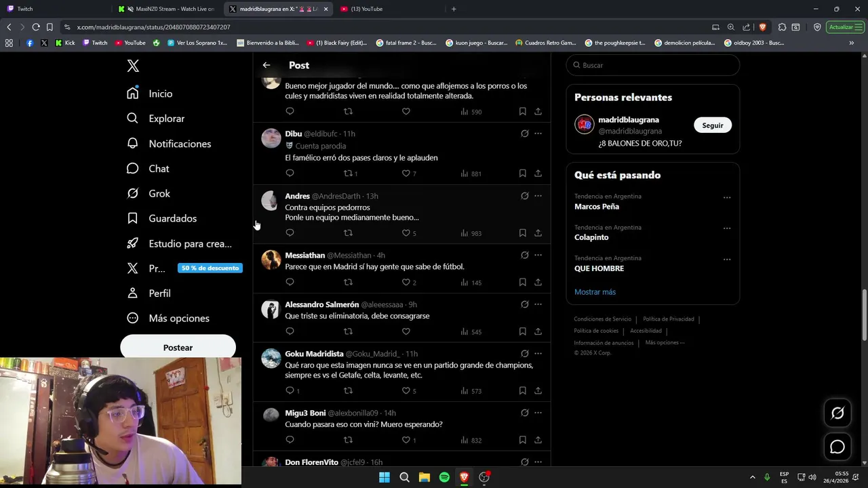868x488 pixels.
Task: Open Notificaciones in sidebar
Action: pos(169,144)
